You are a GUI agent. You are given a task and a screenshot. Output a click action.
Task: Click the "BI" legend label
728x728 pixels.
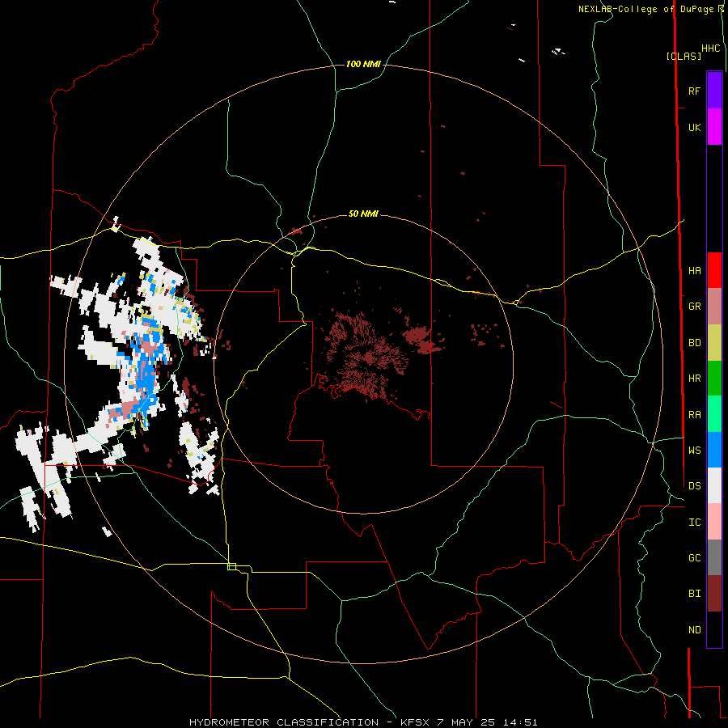[694, 594]
